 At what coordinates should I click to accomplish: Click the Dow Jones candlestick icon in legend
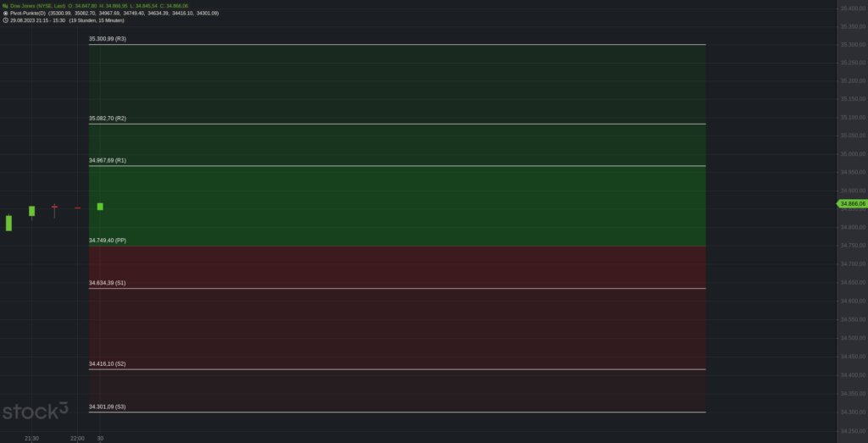[x=5, y=6]
